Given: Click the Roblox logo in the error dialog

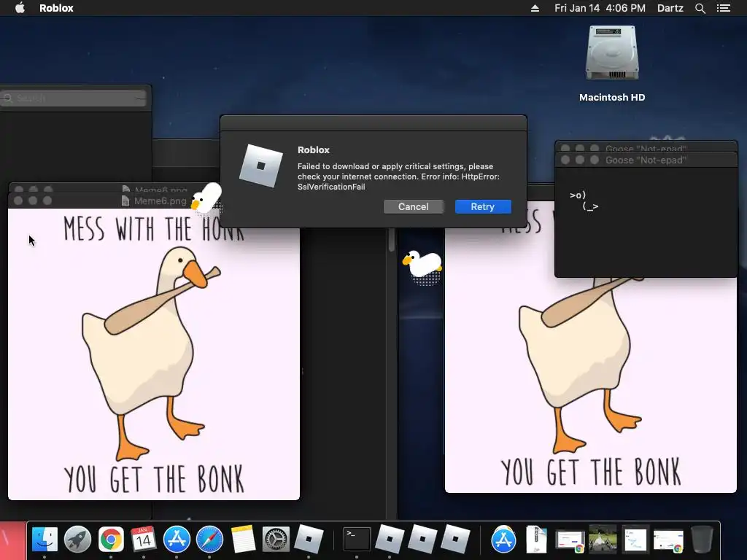Looking at the screenshot, I should [260, 166].
